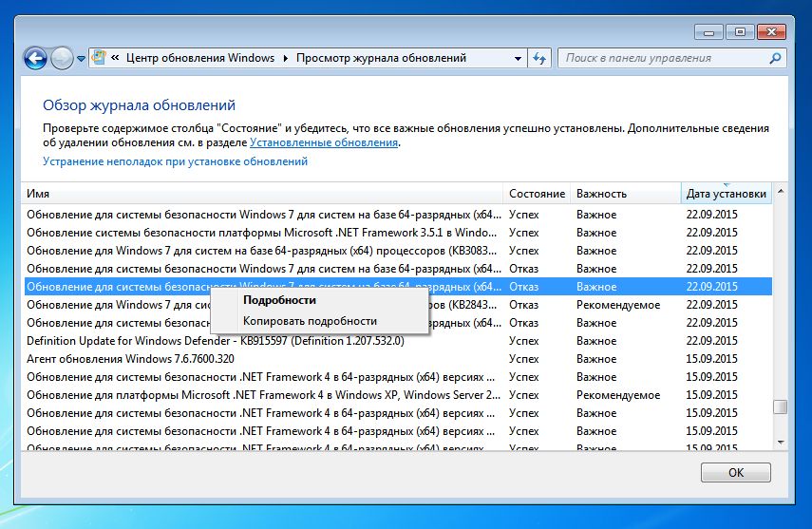Click 'Рекомендуемое' on the KB2843 row

[x=618, y=305]
